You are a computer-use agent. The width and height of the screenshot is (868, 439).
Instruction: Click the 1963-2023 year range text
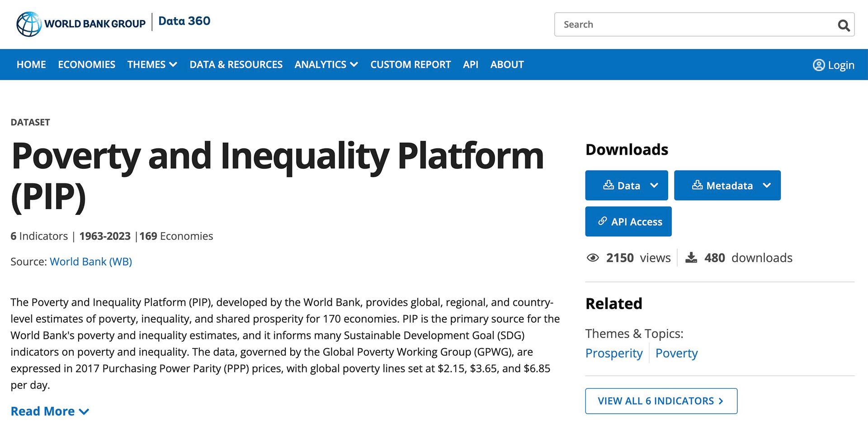click(x=105, y=236)
